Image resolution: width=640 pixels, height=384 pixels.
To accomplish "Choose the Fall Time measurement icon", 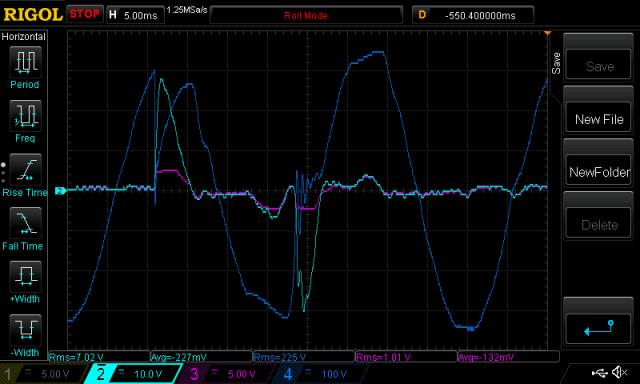I will pos(25,223).
